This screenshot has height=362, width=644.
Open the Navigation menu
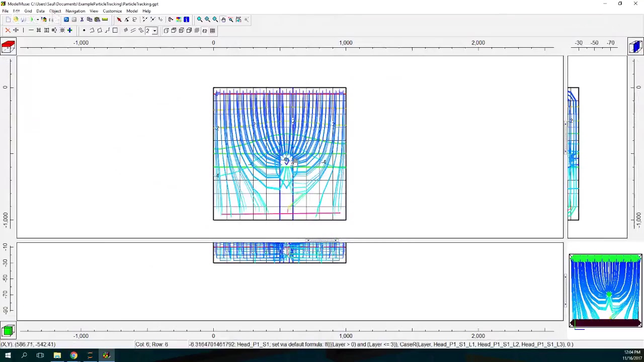click(75, 11)
